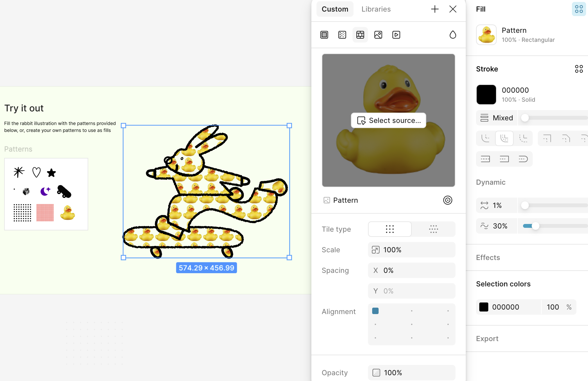Select the bottom-left alignment point
This screenshot has height=381, width=588.
(x=375, y=338)
